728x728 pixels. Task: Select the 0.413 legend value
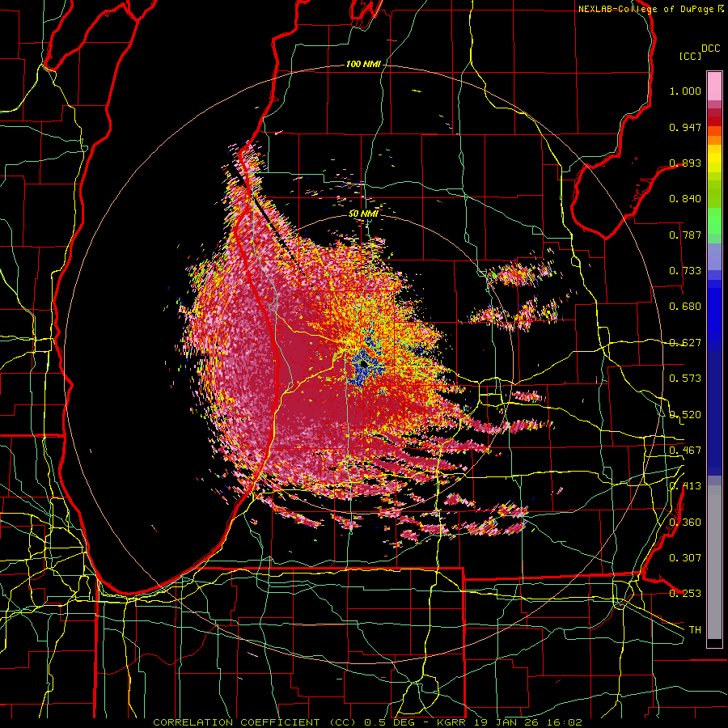point(685,486)
